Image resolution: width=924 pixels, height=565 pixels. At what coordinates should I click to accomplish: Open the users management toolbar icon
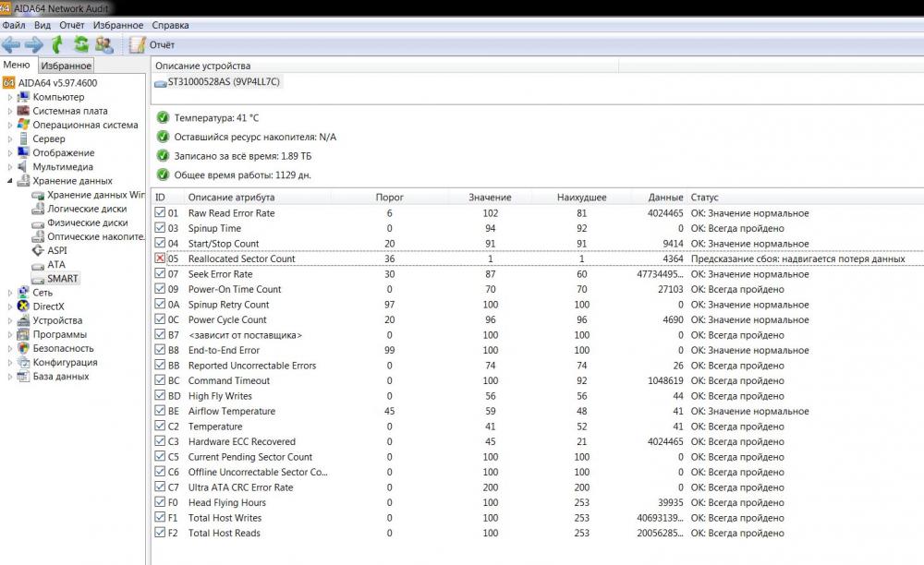104,44
